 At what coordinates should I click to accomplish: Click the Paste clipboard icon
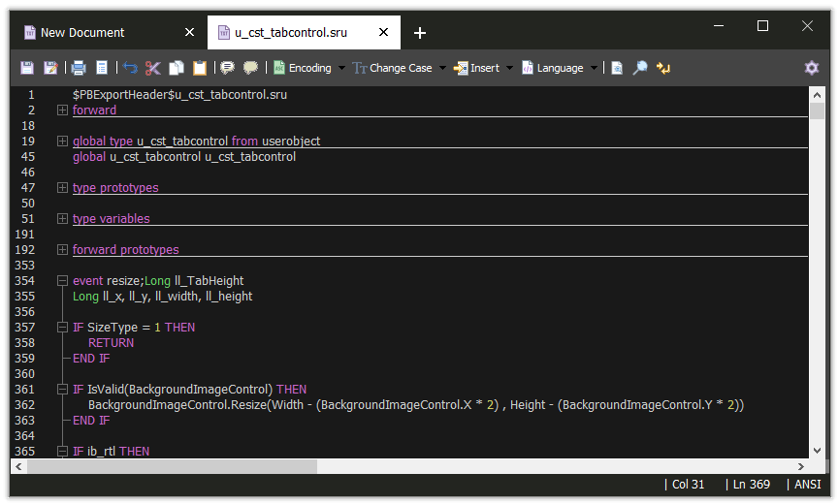tap(200, 68)
